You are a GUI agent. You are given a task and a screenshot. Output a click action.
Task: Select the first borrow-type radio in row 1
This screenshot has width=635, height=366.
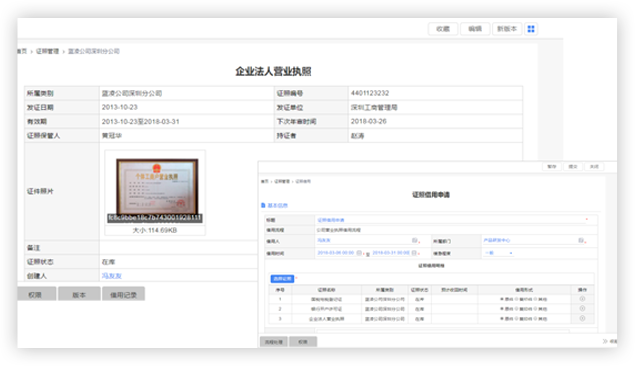click(502, 299)
